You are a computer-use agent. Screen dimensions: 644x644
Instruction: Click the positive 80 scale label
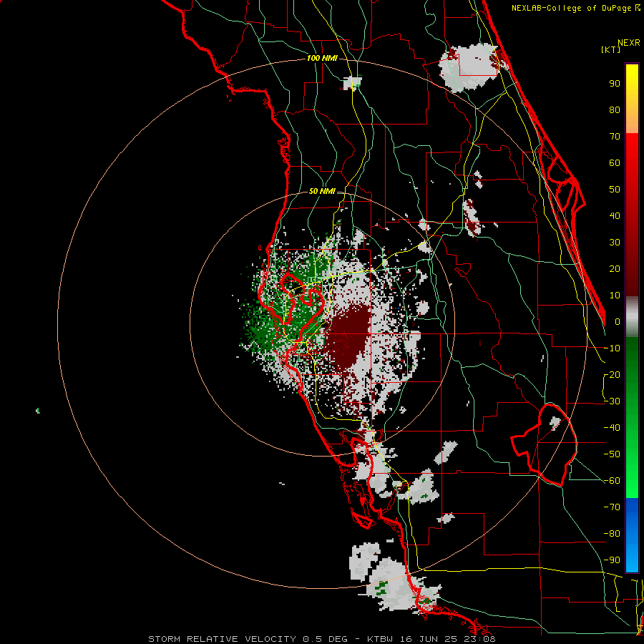click(x=615, y=110)
